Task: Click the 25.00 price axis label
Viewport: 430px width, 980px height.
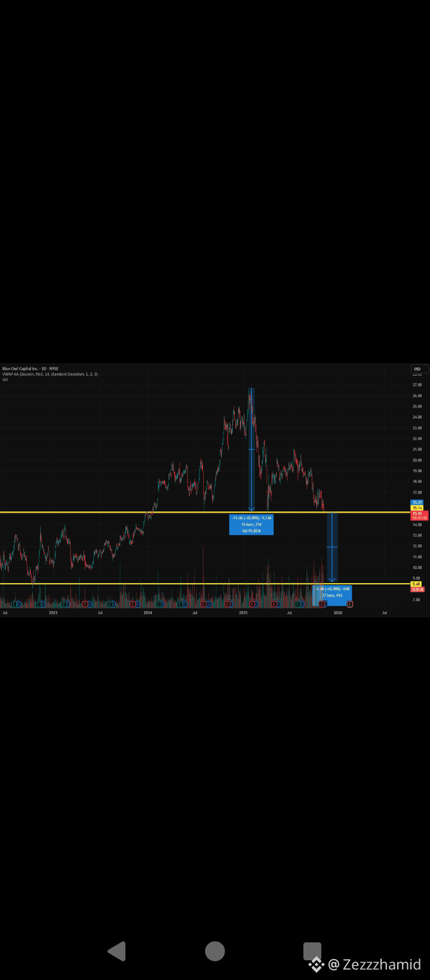Action: click(417, 406)
